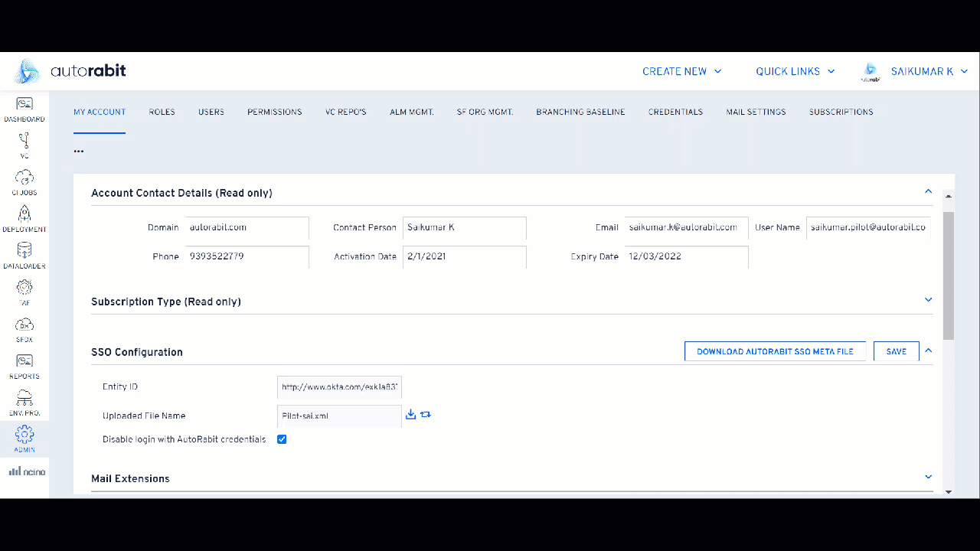Download the Pilot-sai.xml file icon

410,414
